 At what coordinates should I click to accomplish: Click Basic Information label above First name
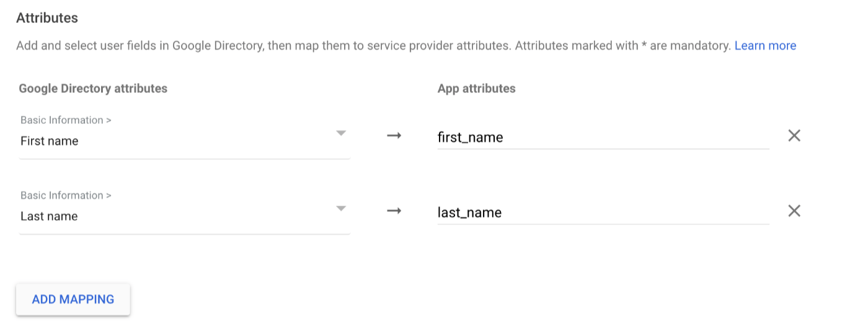pos(66,120)
